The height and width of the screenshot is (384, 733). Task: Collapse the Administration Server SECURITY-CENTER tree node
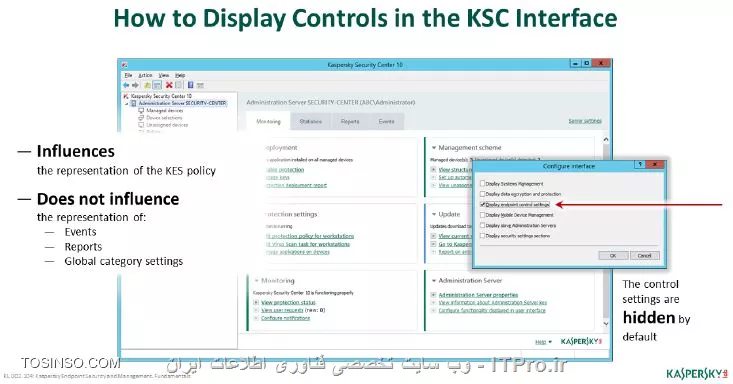(127, 103)
